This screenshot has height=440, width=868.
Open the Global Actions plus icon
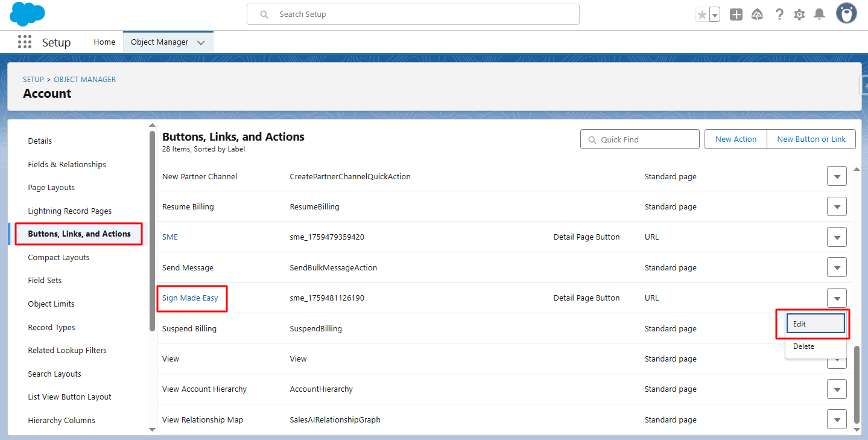point(736,14)
